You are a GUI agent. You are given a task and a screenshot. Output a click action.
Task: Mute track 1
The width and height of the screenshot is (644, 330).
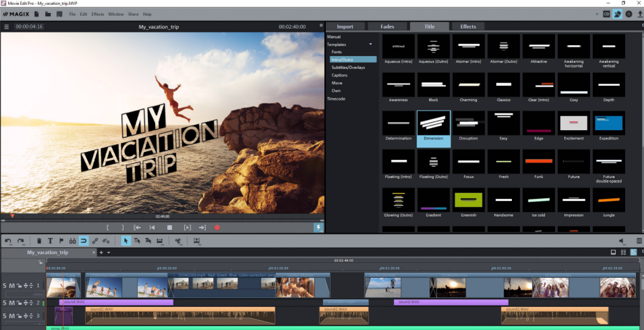click(x=12, y=286)
